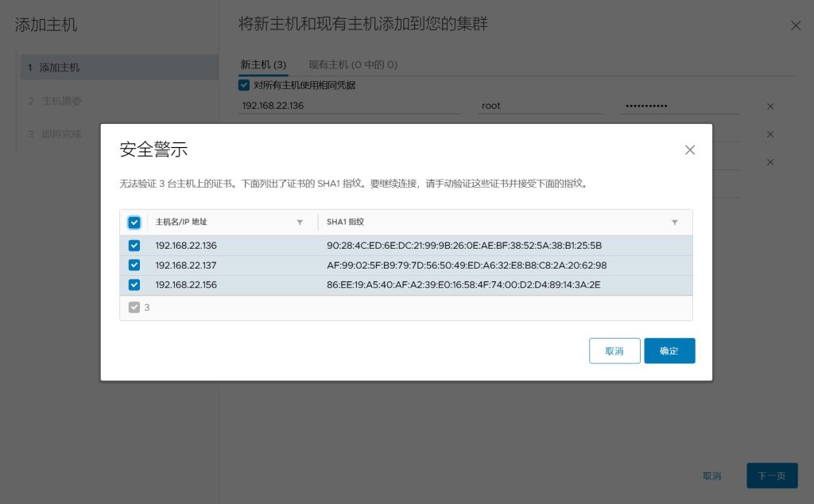
Task: Remove the second host row with X
Action: [x=770, y=134]
